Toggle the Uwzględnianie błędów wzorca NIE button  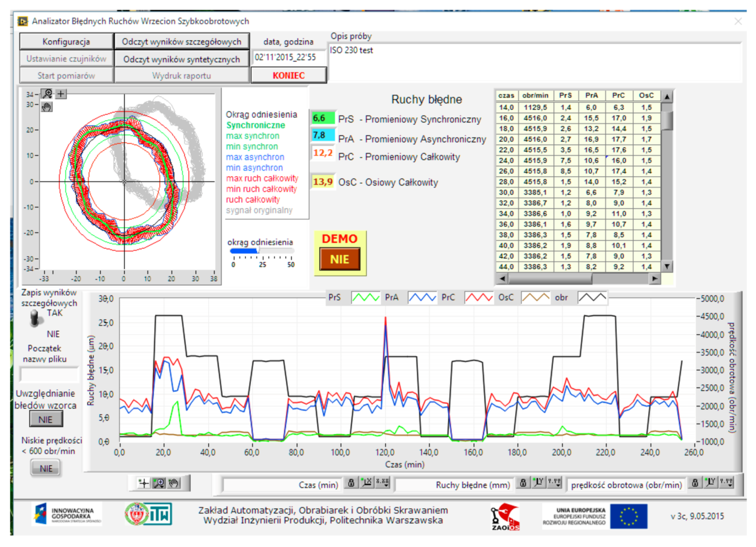point(46,419)
